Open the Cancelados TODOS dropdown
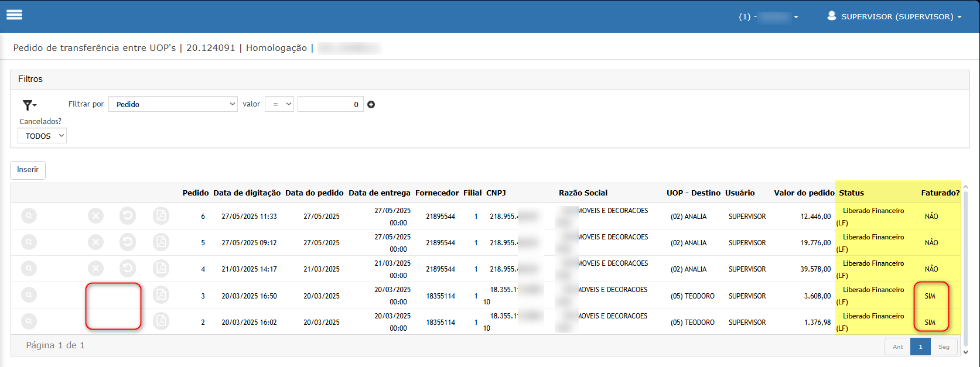Viewport: 980px width, 367px height. 42,136
